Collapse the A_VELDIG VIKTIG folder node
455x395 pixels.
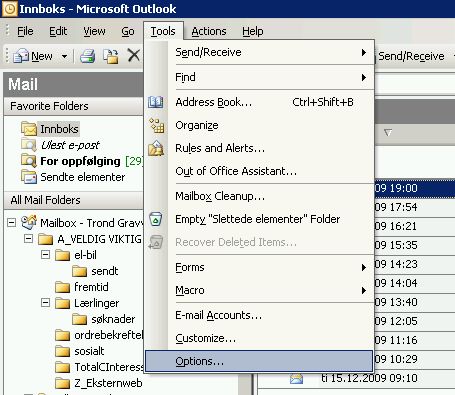[x=29, y=239]
